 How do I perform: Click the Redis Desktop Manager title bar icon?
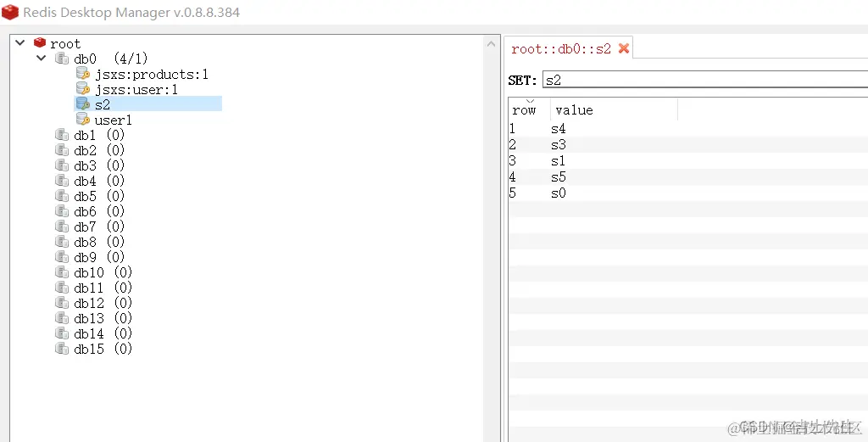[10, 12]
